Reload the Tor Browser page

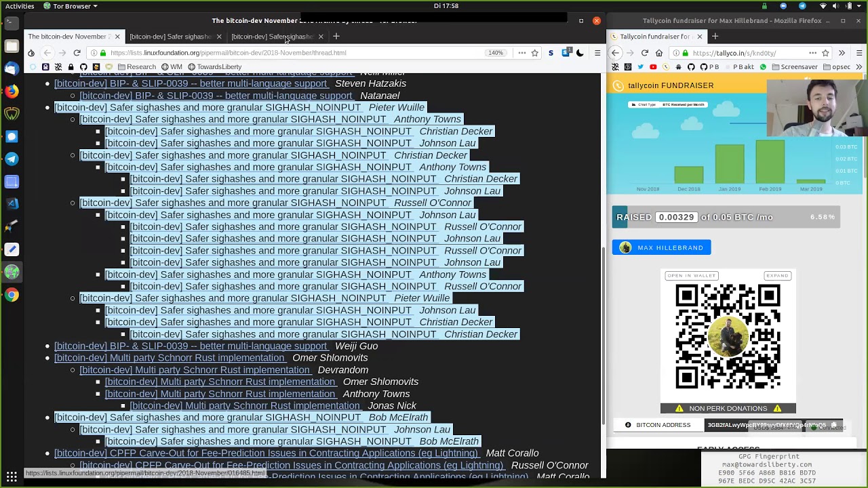click(x=77, y=53)
